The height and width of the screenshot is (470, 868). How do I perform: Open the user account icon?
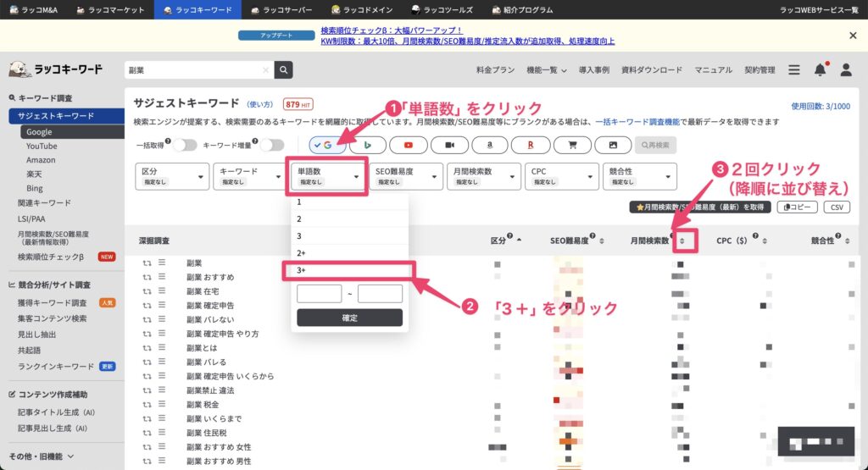pos(846,69)
